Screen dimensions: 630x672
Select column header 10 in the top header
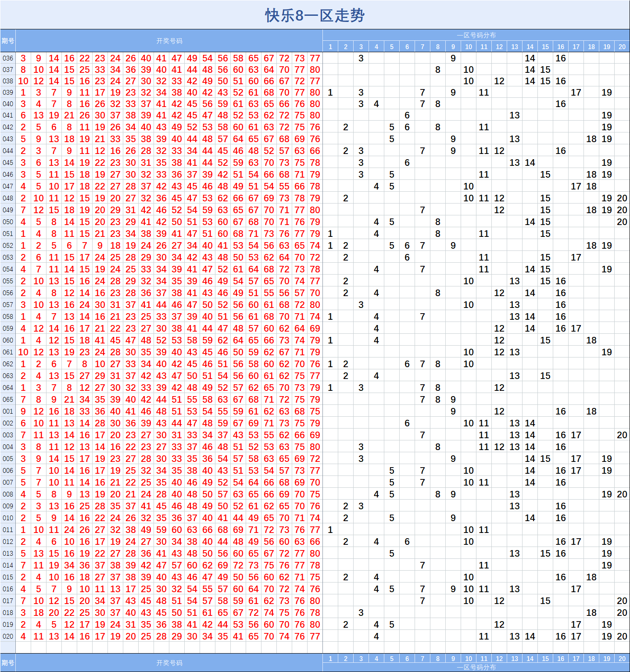(469, 47)
